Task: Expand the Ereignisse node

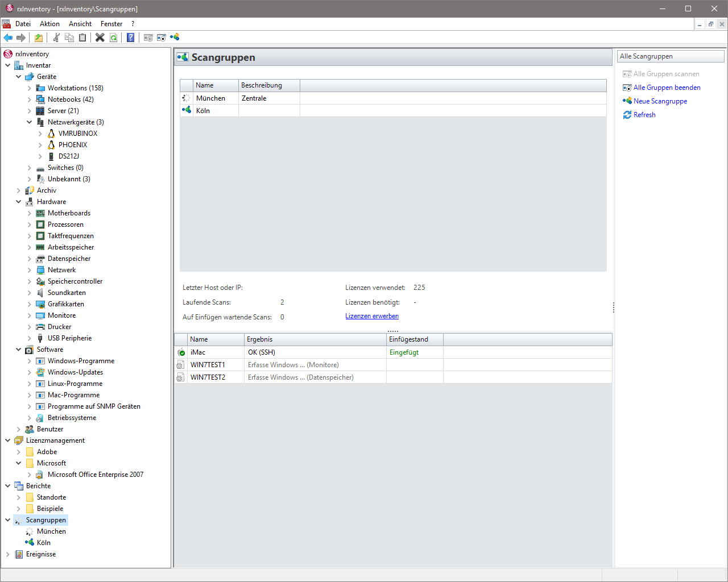Action: 8,554
